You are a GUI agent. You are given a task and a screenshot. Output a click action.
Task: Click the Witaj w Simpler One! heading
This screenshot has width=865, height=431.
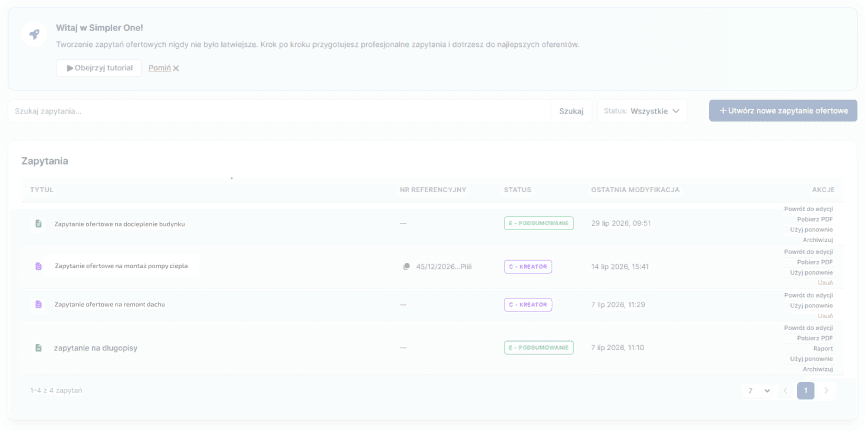[99, 28]
